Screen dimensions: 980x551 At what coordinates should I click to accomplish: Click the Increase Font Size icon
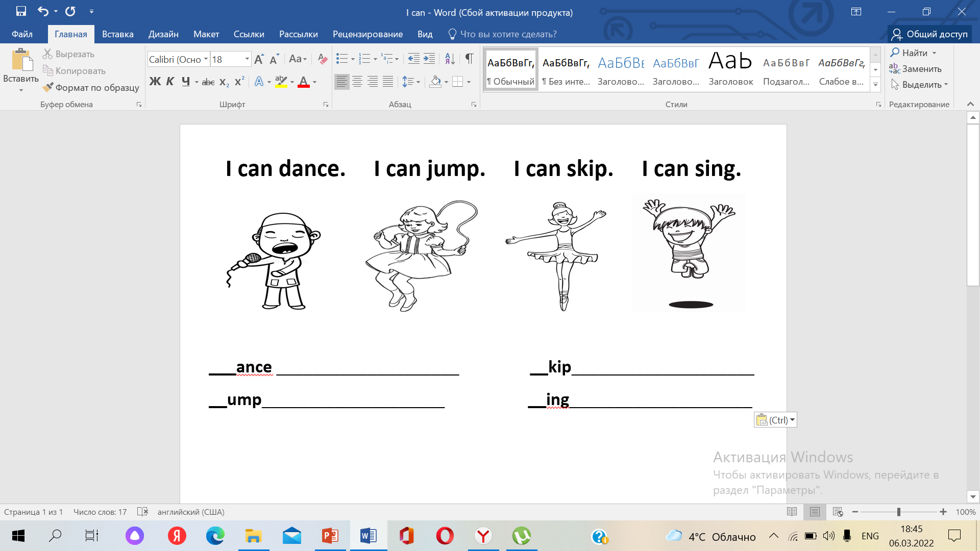pos(259,59)
